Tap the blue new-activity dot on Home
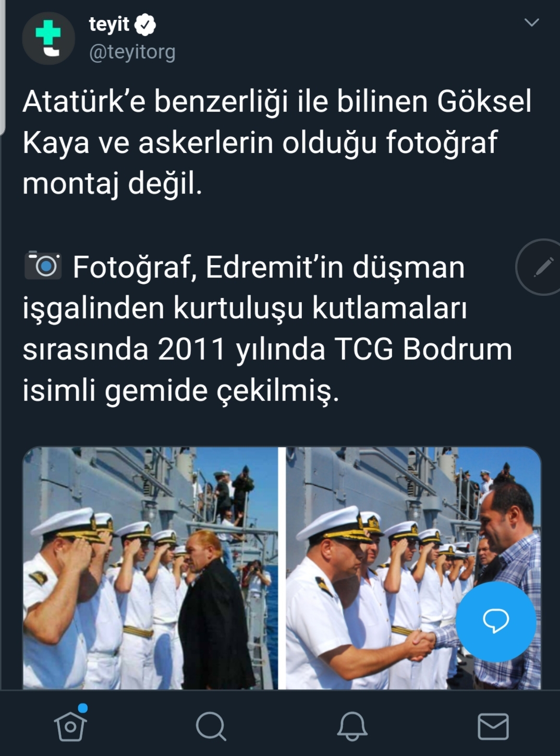 (82, 708)
